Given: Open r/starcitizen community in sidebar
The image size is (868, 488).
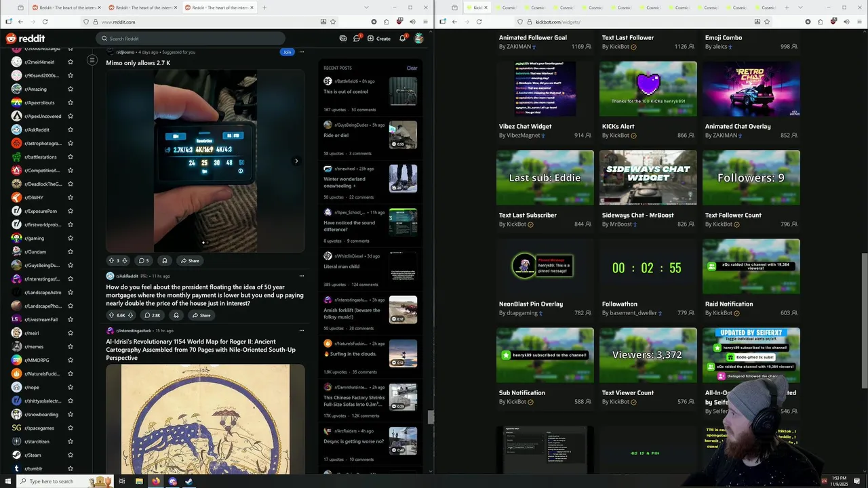Looking at the screenshot, I should [36, 441].
